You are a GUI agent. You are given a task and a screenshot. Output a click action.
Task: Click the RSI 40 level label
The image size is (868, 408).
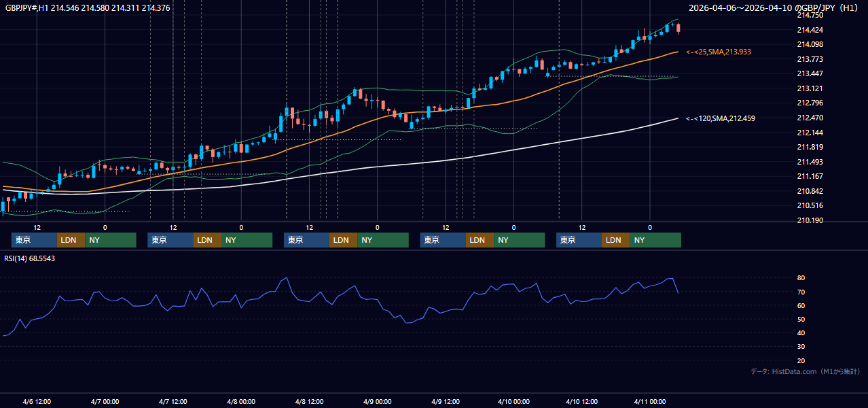(x=801, y=333)
